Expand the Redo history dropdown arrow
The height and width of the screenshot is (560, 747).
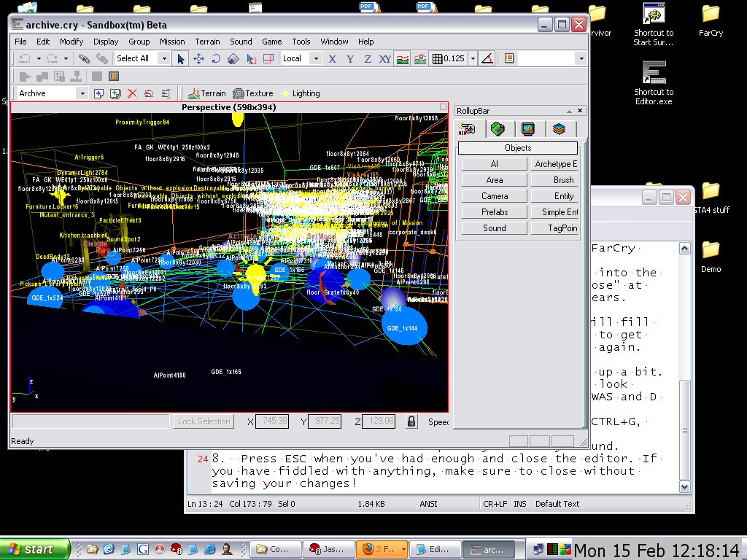tap(66, 58)
